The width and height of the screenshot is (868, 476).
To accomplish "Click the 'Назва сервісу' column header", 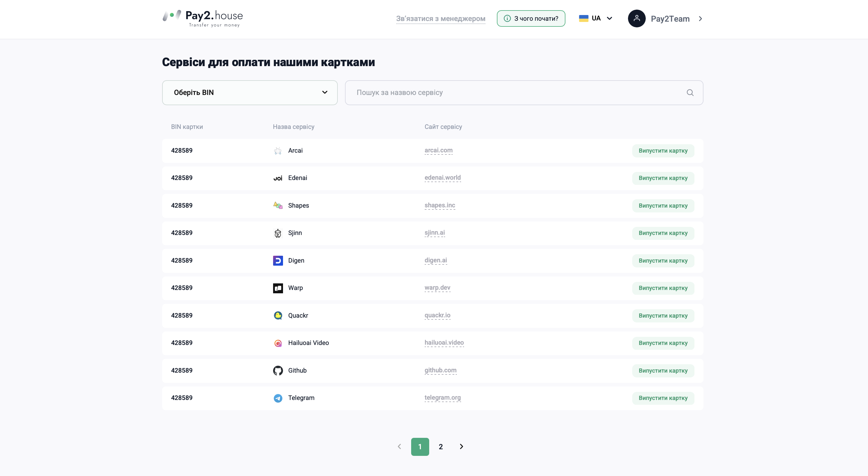I will pos(294,127).
